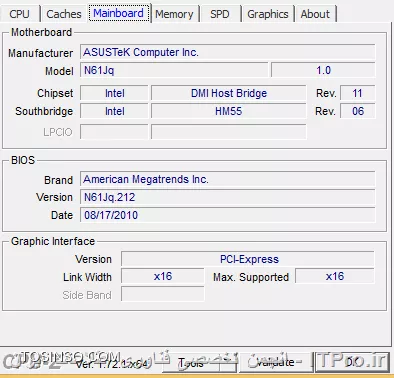The width and height of the screenshot is (394, 378).
Task: Click the Validate button
Action: (275, 363)
